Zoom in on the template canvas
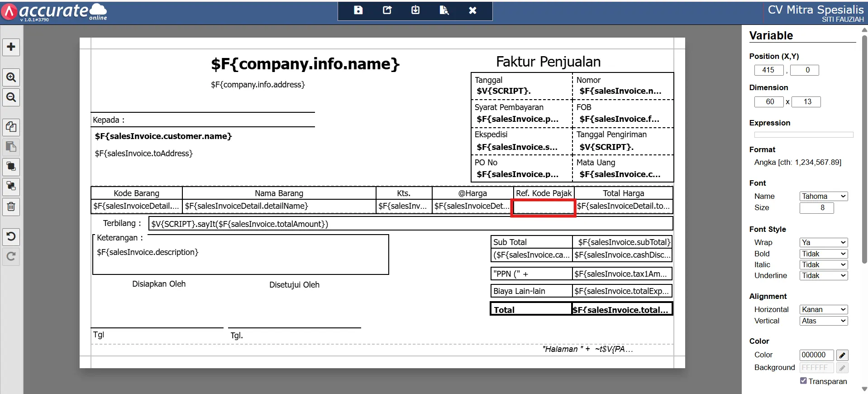 (11, 77)
